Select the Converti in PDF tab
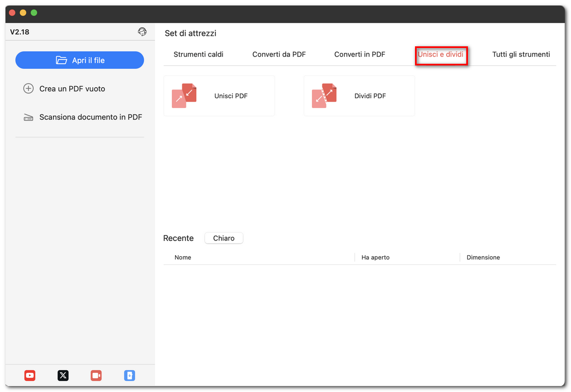 coord(359,55)
